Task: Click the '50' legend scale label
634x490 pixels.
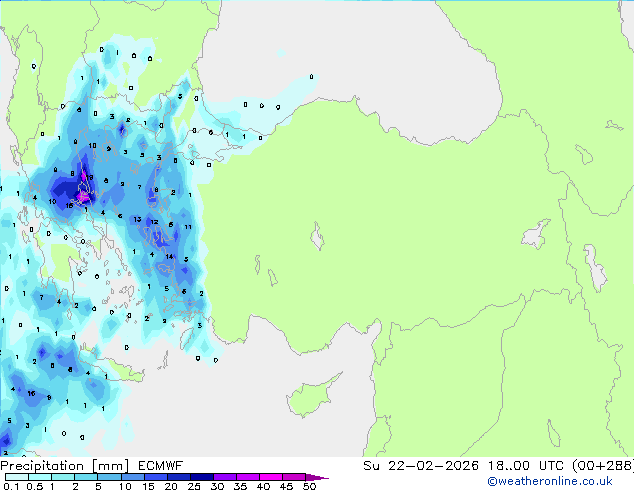Action: (309, 486)
